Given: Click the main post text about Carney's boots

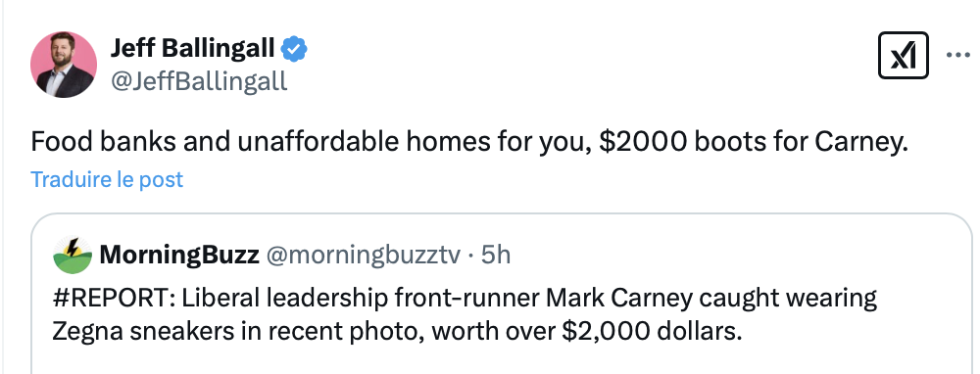Looking at the screenshot, I should click(x=468, y=143).
